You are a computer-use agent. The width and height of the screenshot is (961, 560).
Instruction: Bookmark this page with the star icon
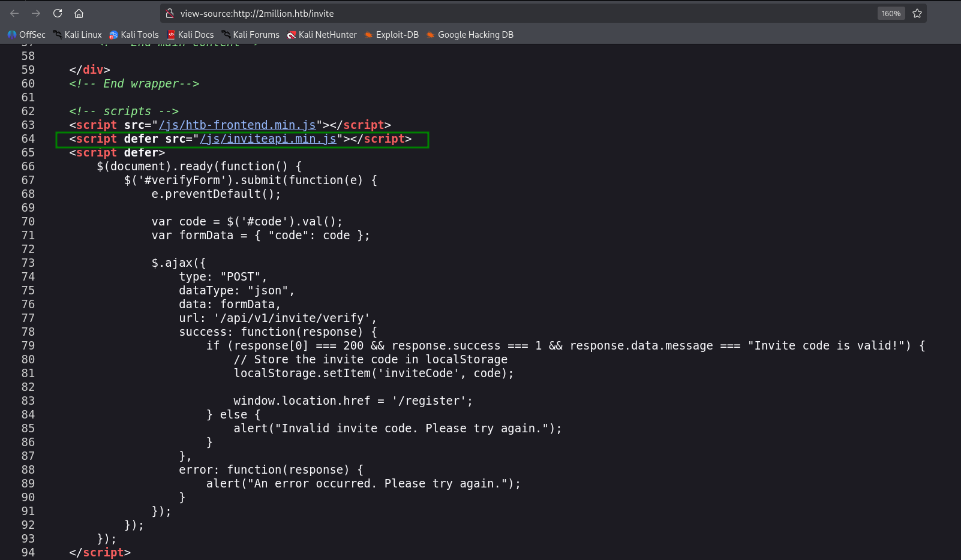917,13
